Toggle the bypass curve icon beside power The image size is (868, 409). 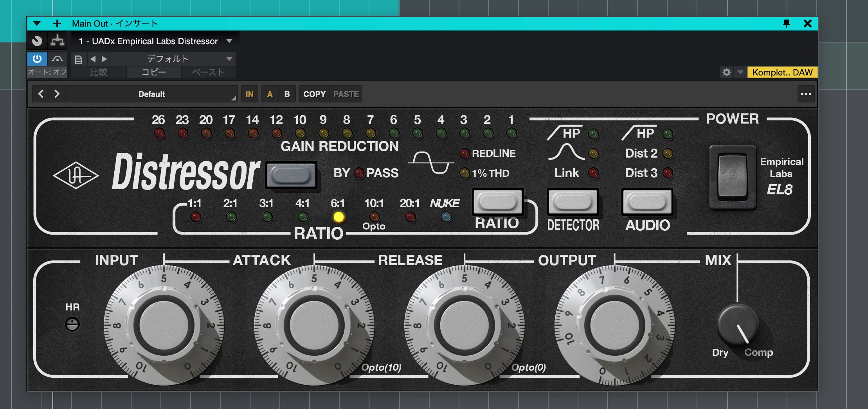point(58,59)
